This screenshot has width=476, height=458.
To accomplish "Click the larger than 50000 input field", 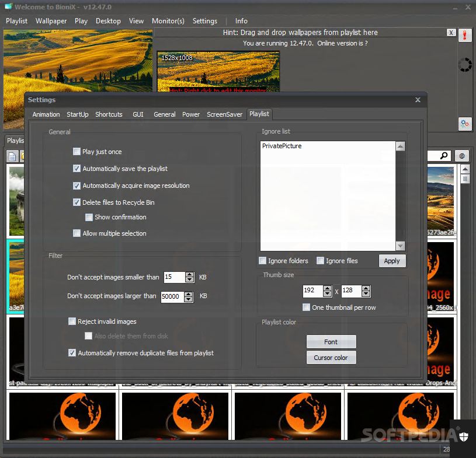I will 172,296.
